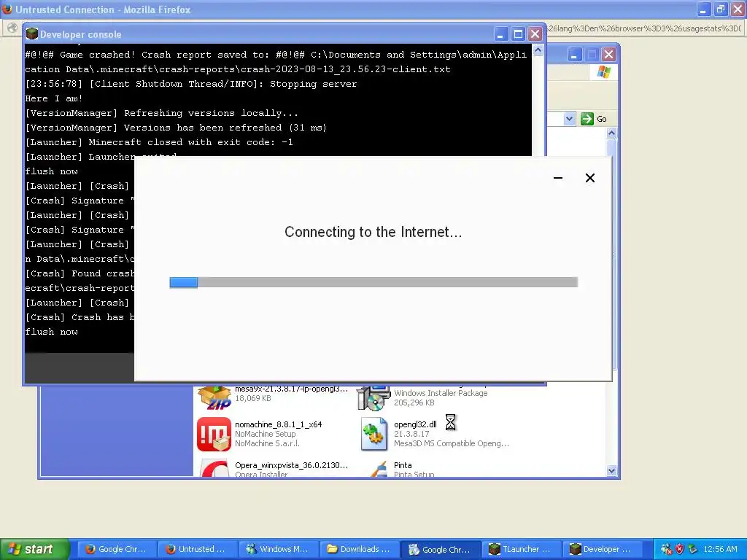Switch to Google Chr... installer taskbar item
Image resolution: width=747 pixels, height=560 pixels.
[x=441, y=549]
